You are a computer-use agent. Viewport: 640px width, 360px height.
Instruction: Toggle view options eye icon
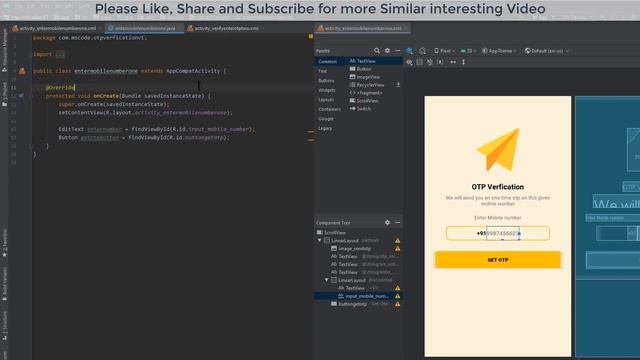409,62
